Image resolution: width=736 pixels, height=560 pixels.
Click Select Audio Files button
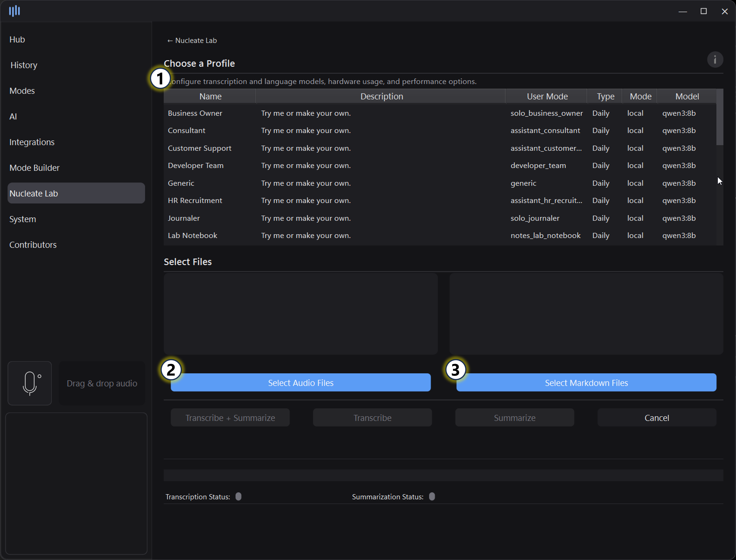301,383
